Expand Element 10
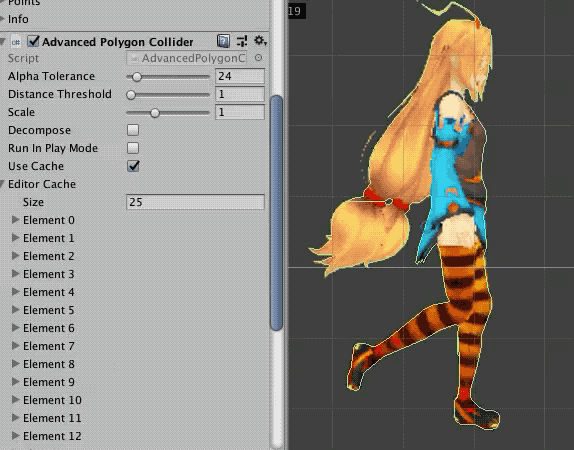The height and width of the screenshot is (450, 574). tap(15, 399)
